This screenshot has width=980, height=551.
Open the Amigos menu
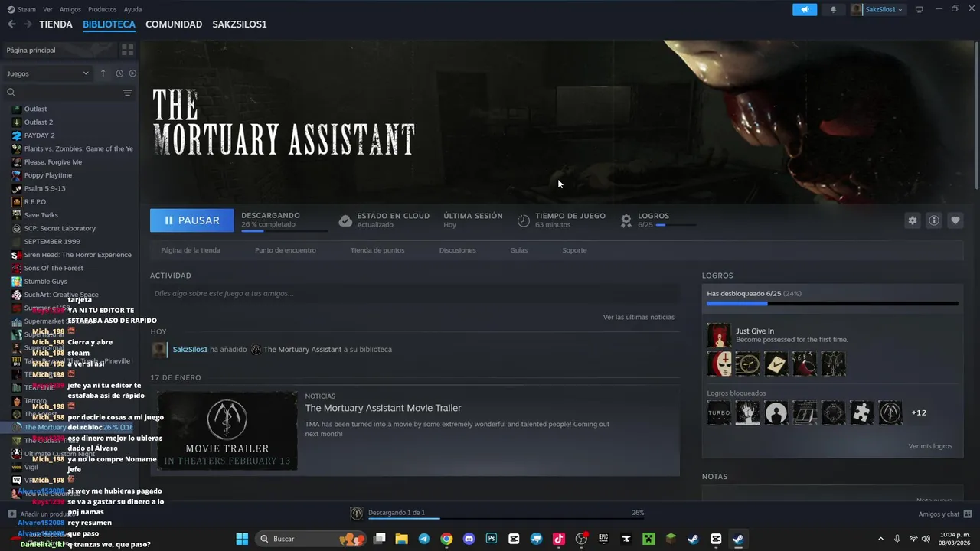click(70, 9)
